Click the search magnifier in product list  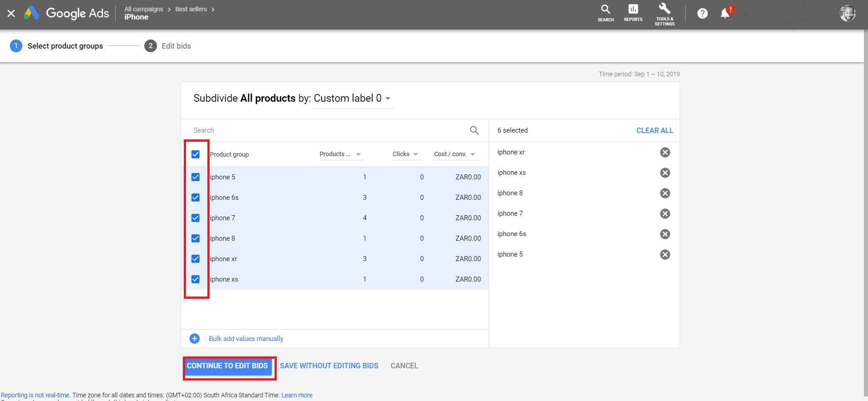[474, 130]
